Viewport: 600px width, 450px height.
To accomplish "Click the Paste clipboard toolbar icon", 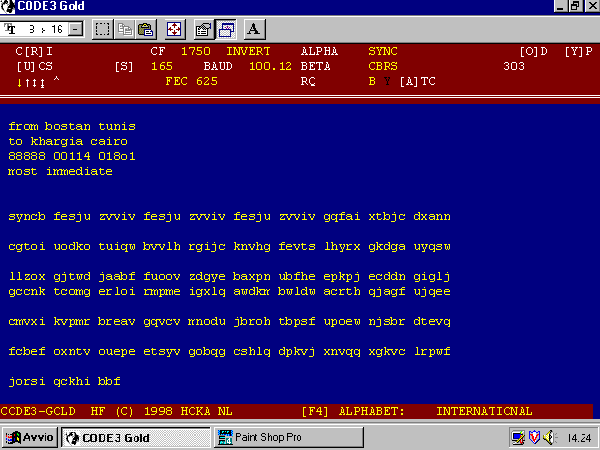I will [x=146, y=28].
